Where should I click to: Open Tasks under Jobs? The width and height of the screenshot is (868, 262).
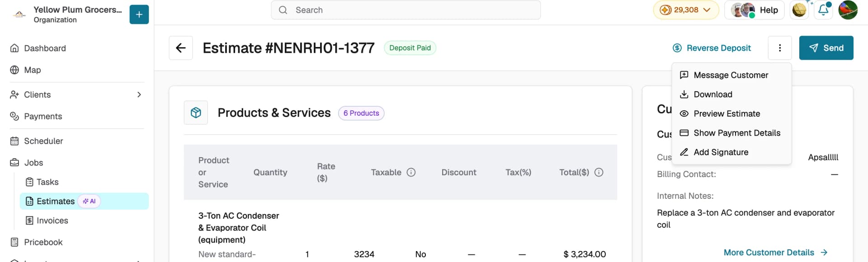tap(47, 182)
